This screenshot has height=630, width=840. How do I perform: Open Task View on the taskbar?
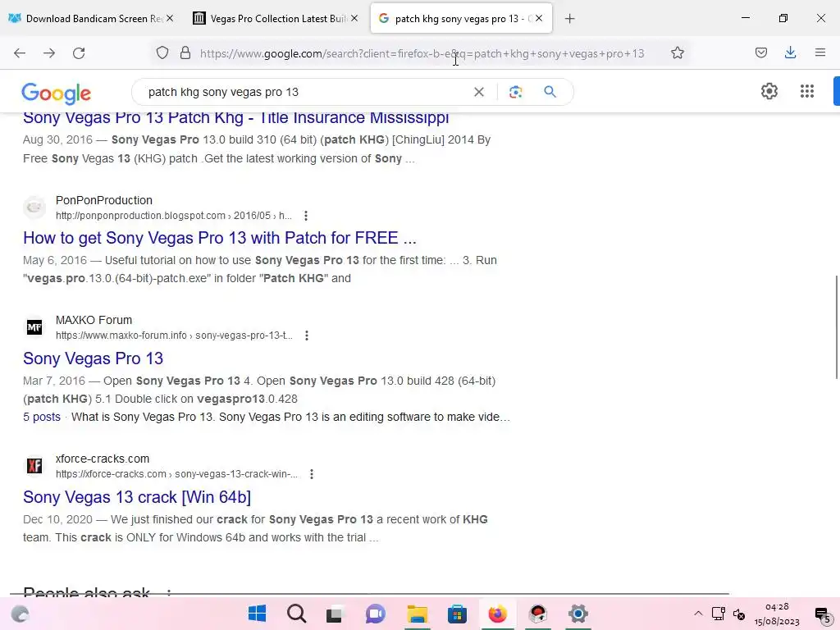click(x=335, y=614)
